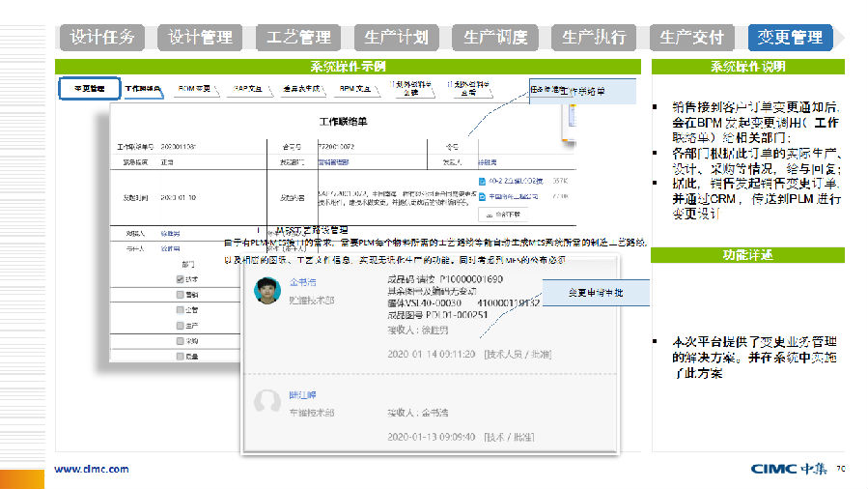Click the 金书浩 name link

pyautogui.click(x=302, y=283)
